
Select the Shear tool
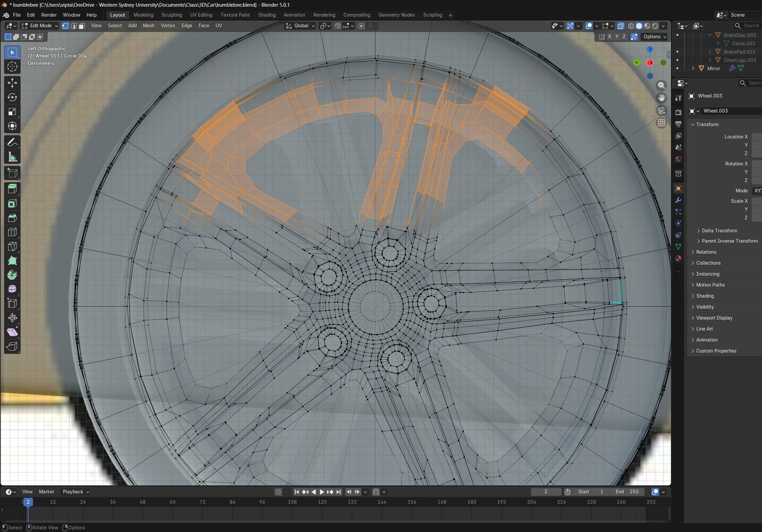pyautogui.click(x=12, y=332)
